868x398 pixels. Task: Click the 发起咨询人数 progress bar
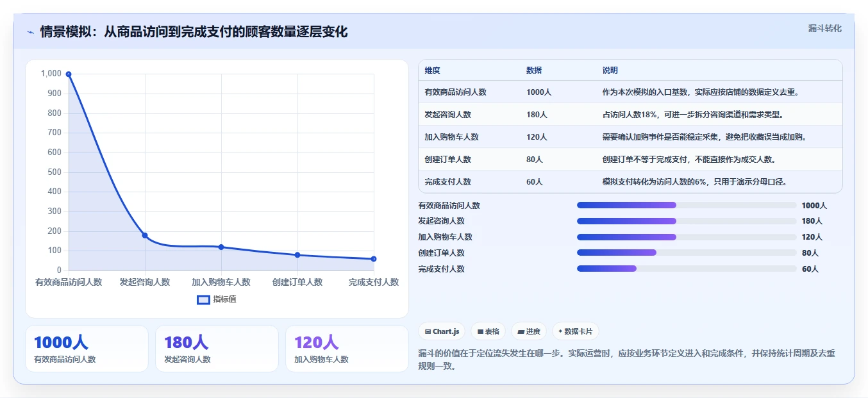tap(687, 221)
